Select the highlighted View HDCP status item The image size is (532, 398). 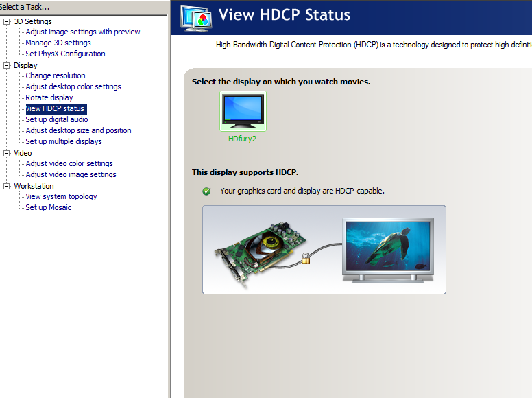(56, 108)
